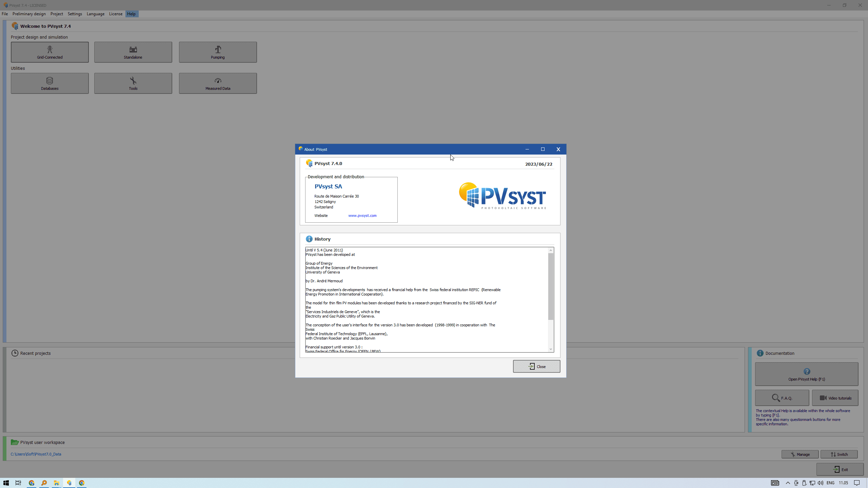Close the About PVsyst dialog

point(536,366)
